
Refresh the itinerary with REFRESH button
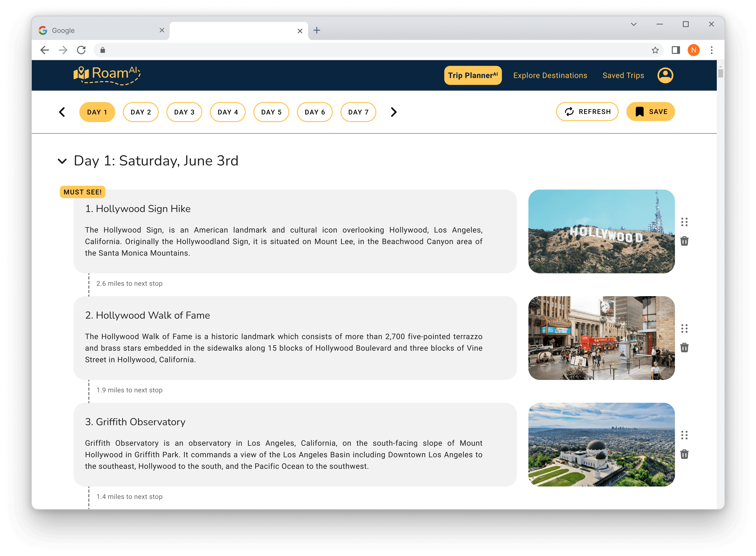(x=587, y=112)
